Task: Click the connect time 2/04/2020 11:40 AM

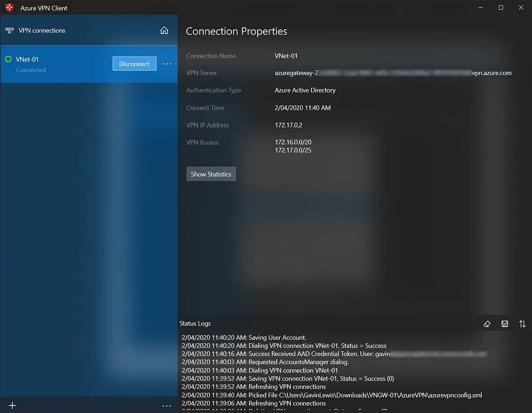Action: tap(303, 108)
